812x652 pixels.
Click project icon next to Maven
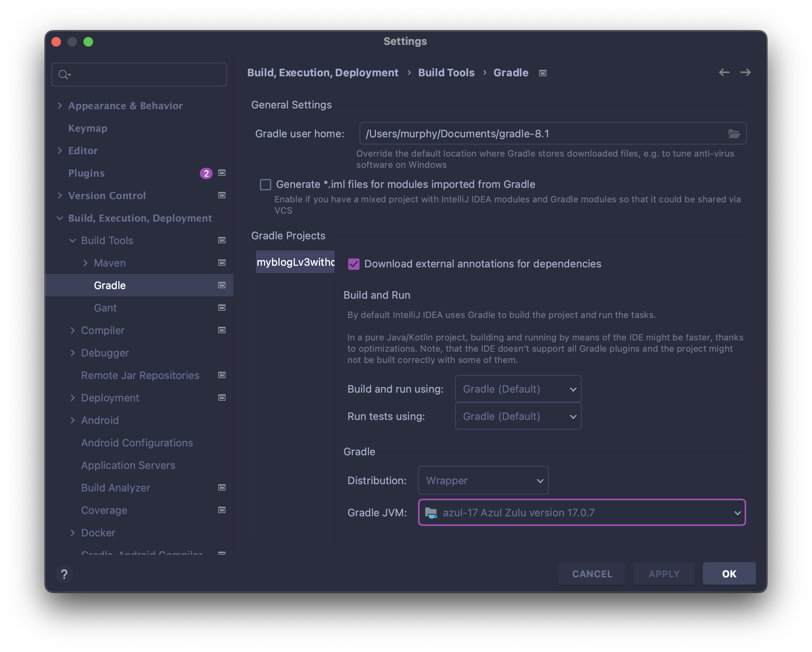tap(221, 263)
